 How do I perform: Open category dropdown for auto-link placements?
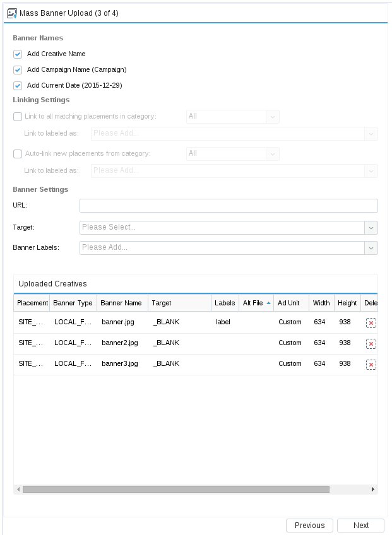pyautogui.click(x=273, y=154)
